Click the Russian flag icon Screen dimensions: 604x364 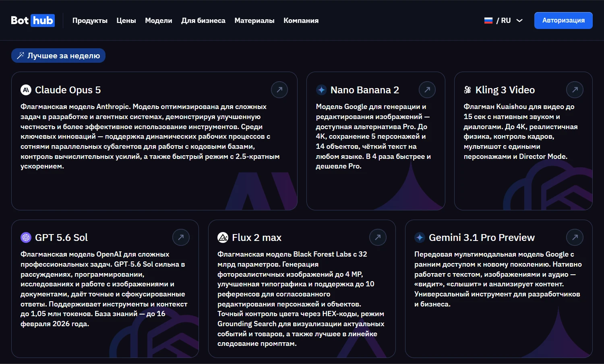(488, 21)
